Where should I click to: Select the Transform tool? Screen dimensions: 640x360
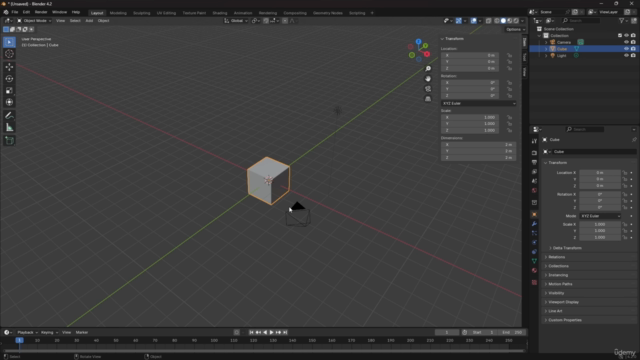pyautogui.click(x=9, y=102)
